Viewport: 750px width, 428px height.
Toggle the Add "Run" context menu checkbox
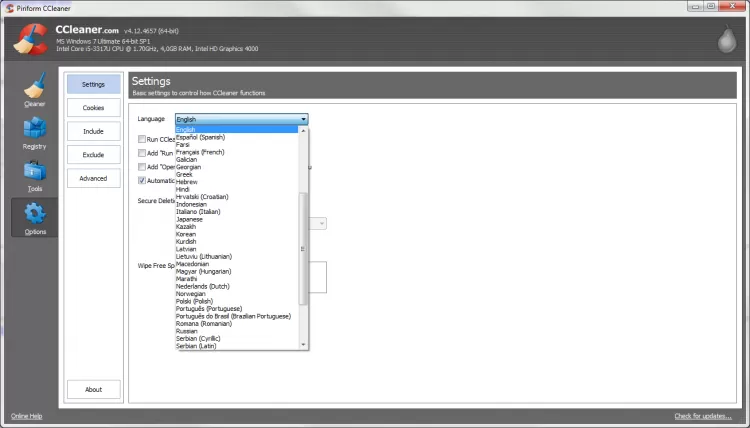click(142, 153)
